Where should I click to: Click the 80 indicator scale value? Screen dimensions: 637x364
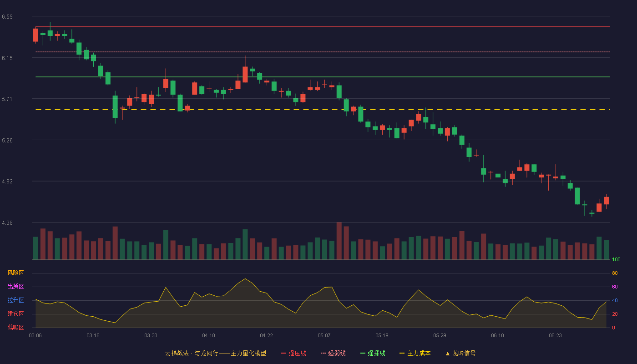[615, 273]
